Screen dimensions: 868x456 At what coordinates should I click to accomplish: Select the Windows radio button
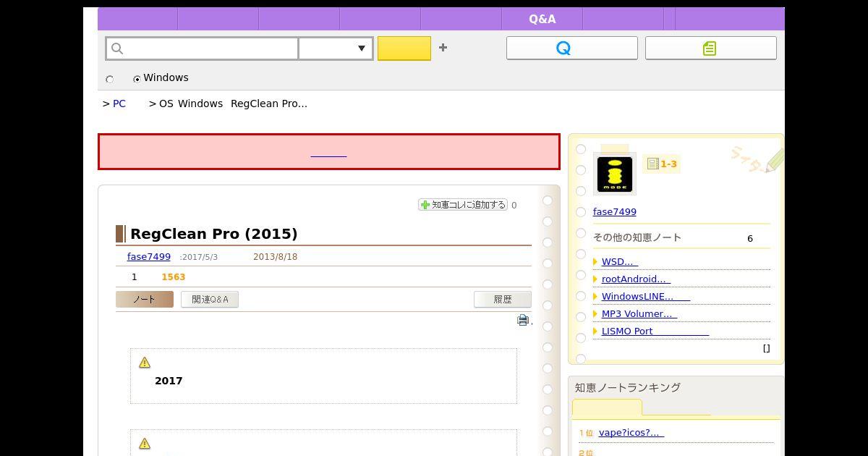click(x=137, y=79)
